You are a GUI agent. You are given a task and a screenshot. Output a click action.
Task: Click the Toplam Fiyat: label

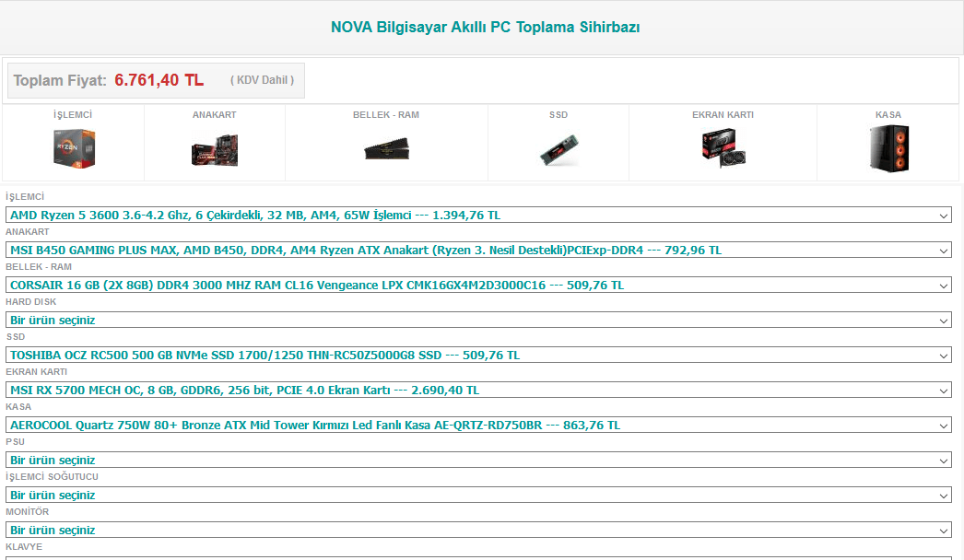point(60,80)
